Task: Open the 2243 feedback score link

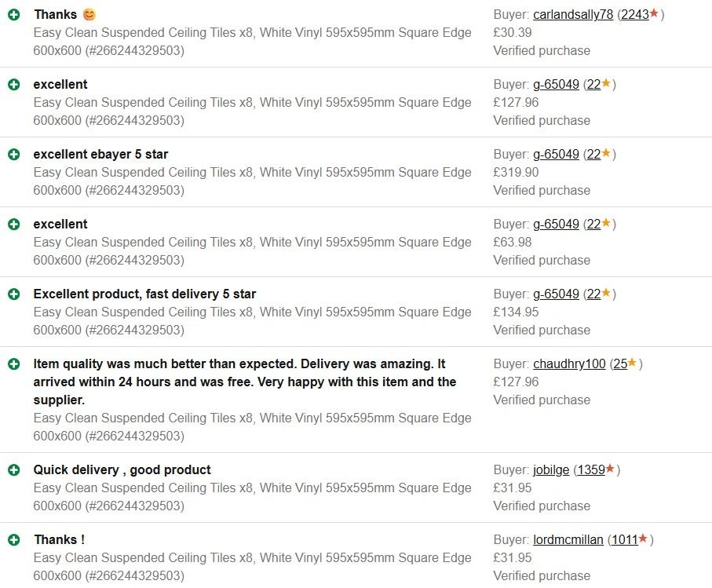Action: pyautogui.click(x=634, y=15)
